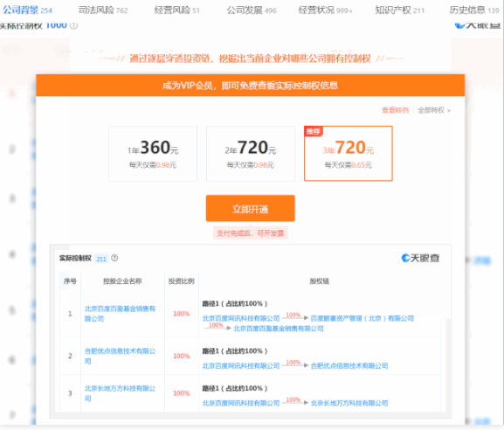The image size is (504, 430).
Task: Click the 立即开通 button
Action: (x=251, y=208)
